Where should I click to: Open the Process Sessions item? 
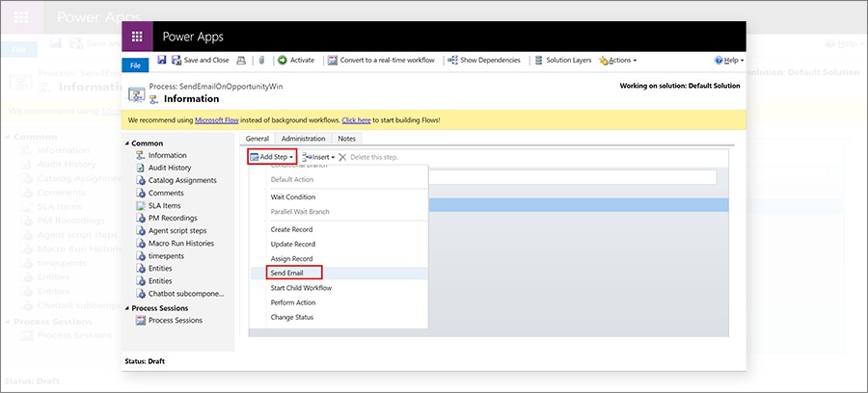(x=175, y=320)
